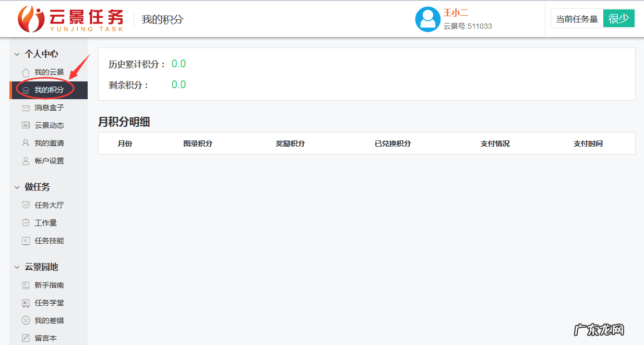Click the user avatar in the header

click(427, 19)
